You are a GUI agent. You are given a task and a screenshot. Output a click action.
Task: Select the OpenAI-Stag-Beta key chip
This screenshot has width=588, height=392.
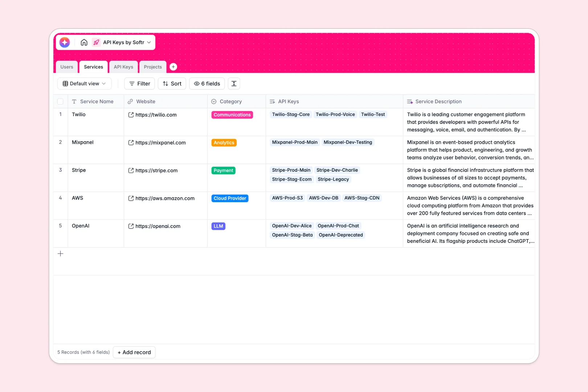[x=292, y=235]
